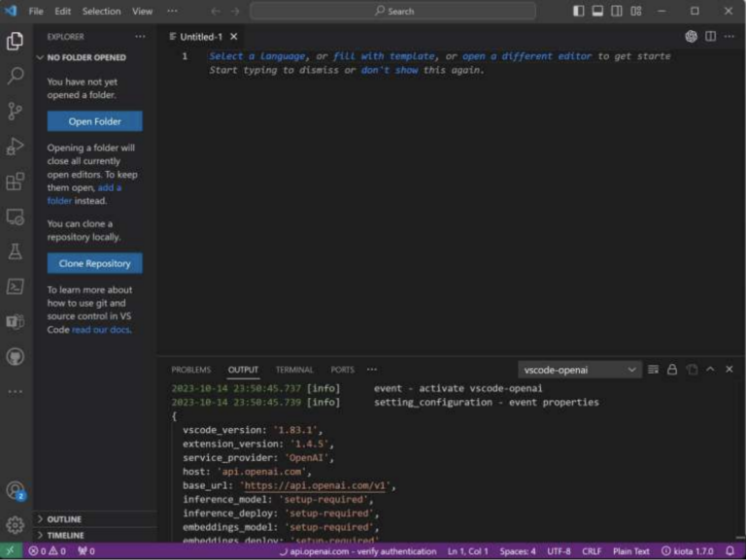This screenshot has width=746, height=560.
Task: Open the View menu
Action: pyautogui.click(x=142, y=11)
